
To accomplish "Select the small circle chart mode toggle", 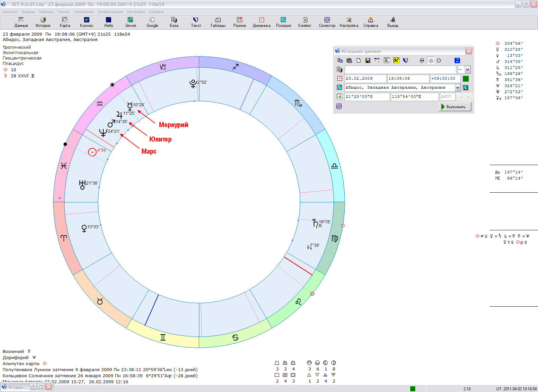I will point(431,61).
